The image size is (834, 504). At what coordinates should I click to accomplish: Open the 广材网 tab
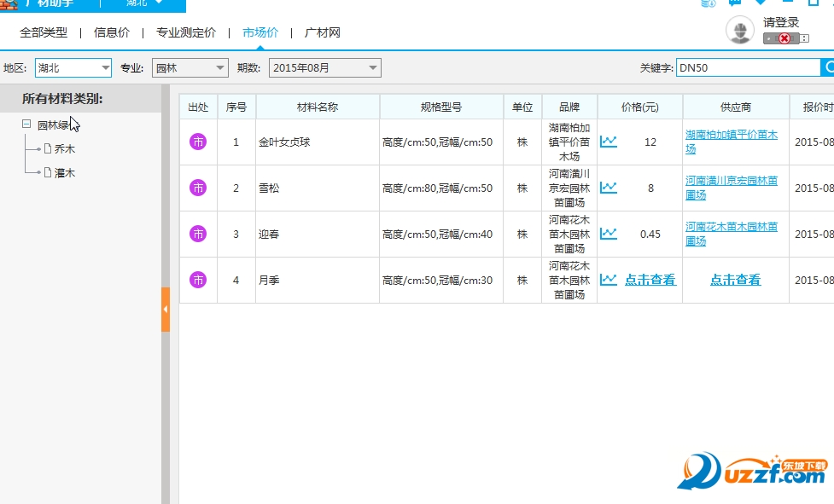click(323, 32)
